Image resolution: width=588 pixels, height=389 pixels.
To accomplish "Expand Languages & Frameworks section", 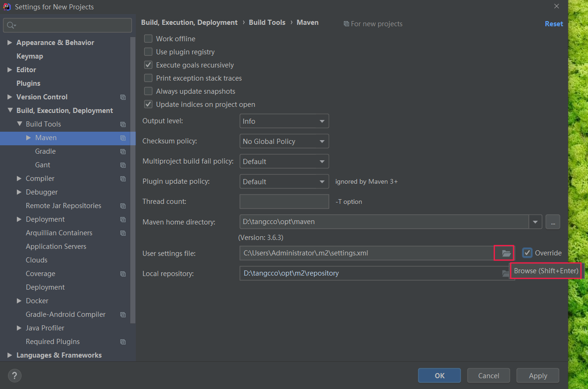I will tap(10, 355).
